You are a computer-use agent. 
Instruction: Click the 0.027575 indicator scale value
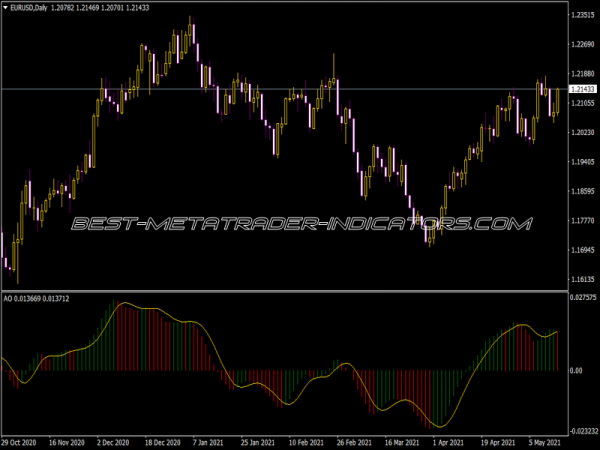(582, 299)
